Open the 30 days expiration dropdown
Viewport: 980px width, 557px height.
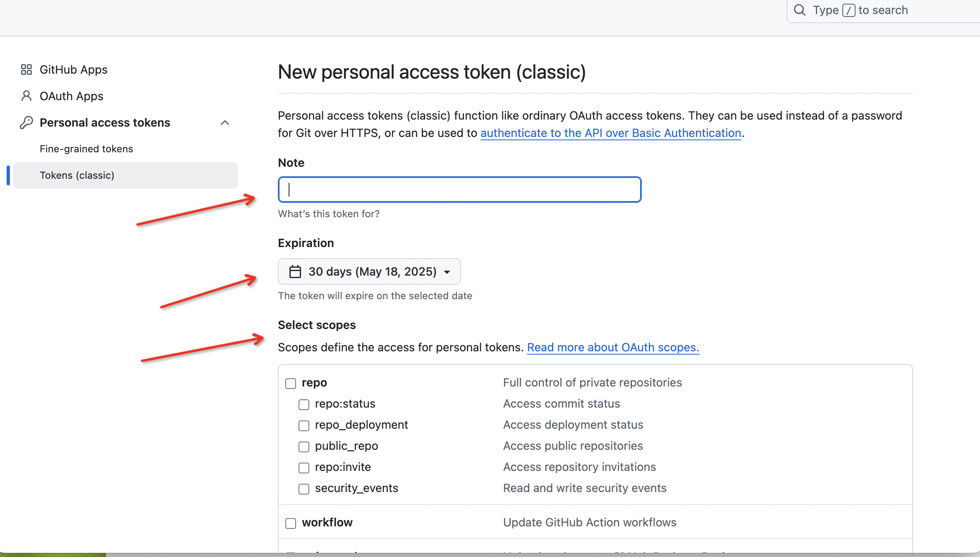point(369,271)
